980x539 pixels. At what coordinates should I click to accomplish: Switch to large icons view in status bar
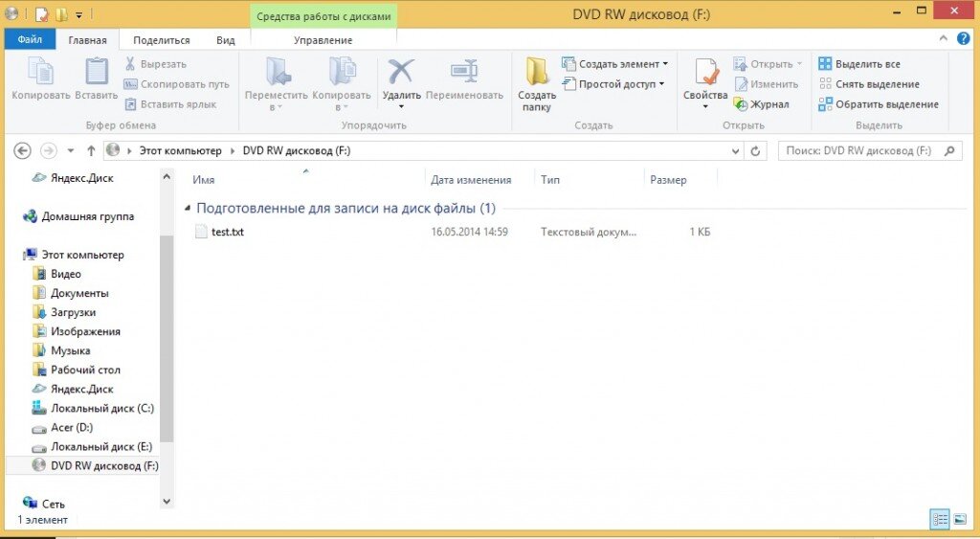click(960, 519)
